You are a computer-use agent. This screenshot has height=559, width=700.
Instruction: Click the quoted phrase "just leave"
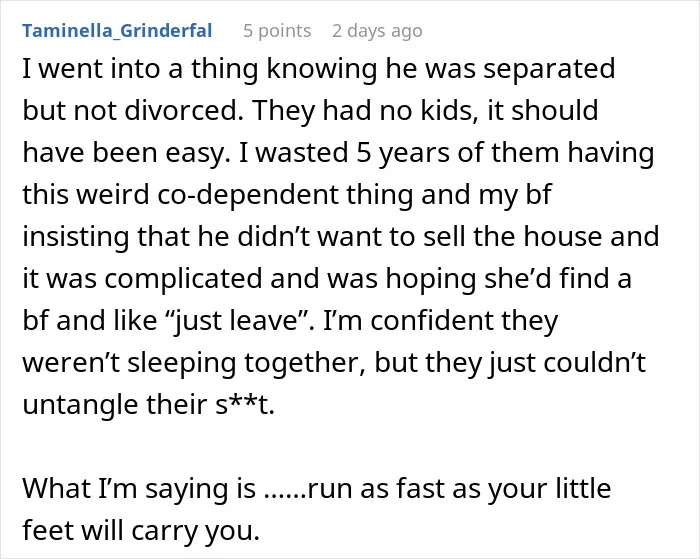point(232,320)
